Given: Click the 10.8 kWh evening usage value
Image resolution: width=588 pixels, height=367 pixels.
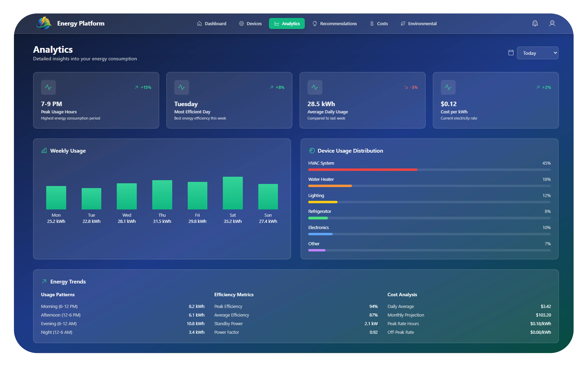Looking at the screenshot, I should tap(196, 324).
